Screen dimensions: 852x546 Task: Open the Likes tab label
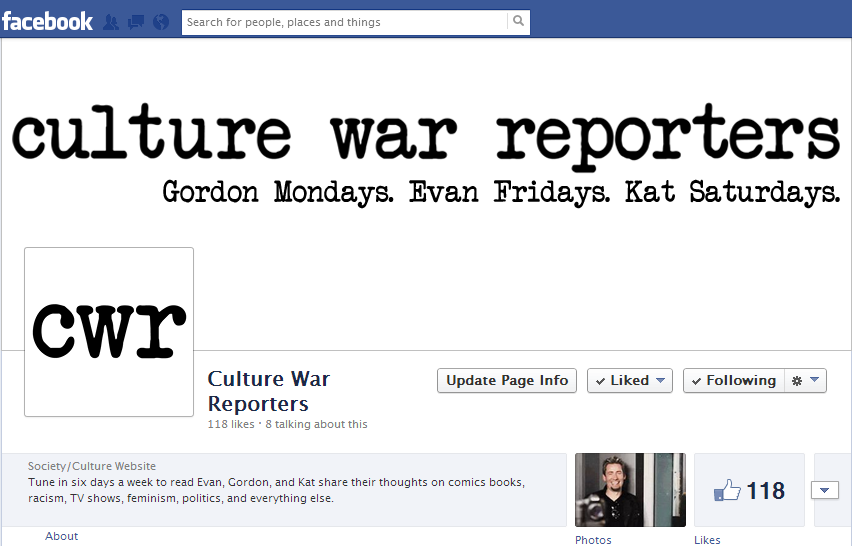707,539
